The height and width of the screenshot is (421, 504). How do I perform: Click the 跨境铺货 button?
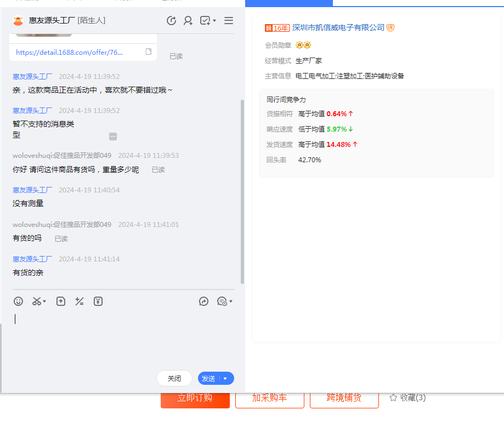[344, 398]
